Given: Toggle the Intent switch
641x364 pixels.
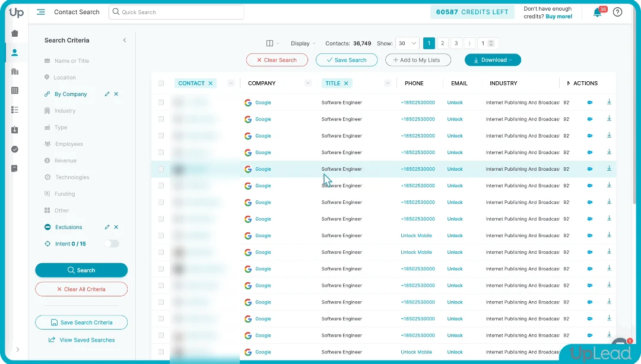Looking at the screenshot, I should tap(111, 244).
